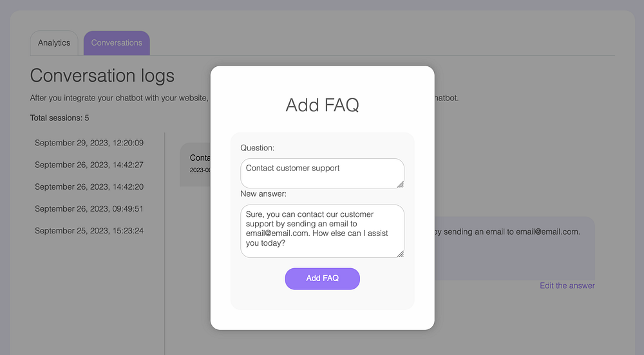Image resolution: width=644 pixels, height=355 pixels.
Task: Click the New answer: label
Action: tap(263, 194)
